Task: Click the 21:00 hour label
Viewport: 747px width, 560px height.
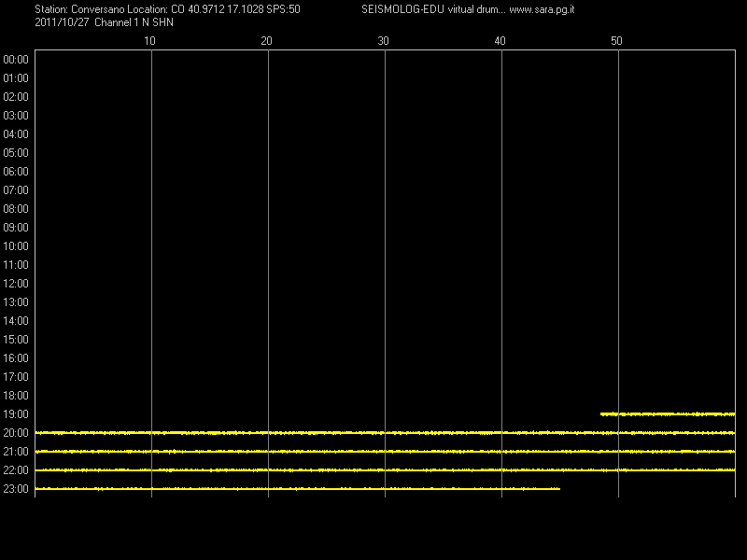Action: click(16, 452)
